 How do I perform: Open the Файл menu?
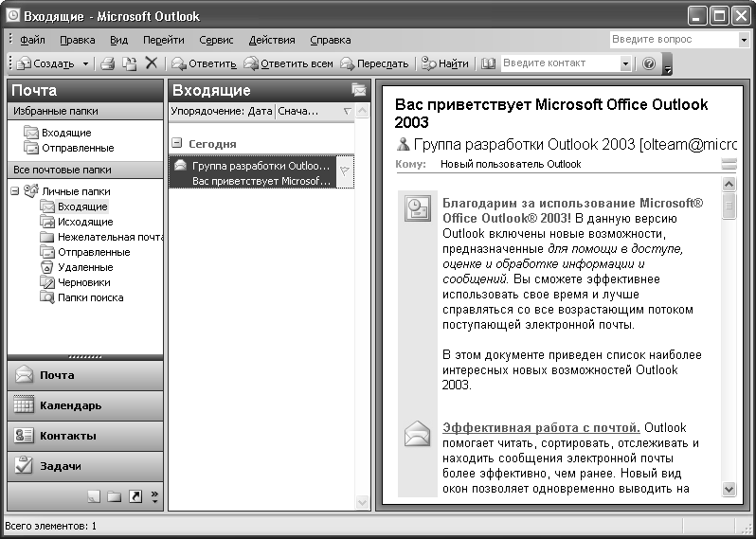(x=32, y=40)
